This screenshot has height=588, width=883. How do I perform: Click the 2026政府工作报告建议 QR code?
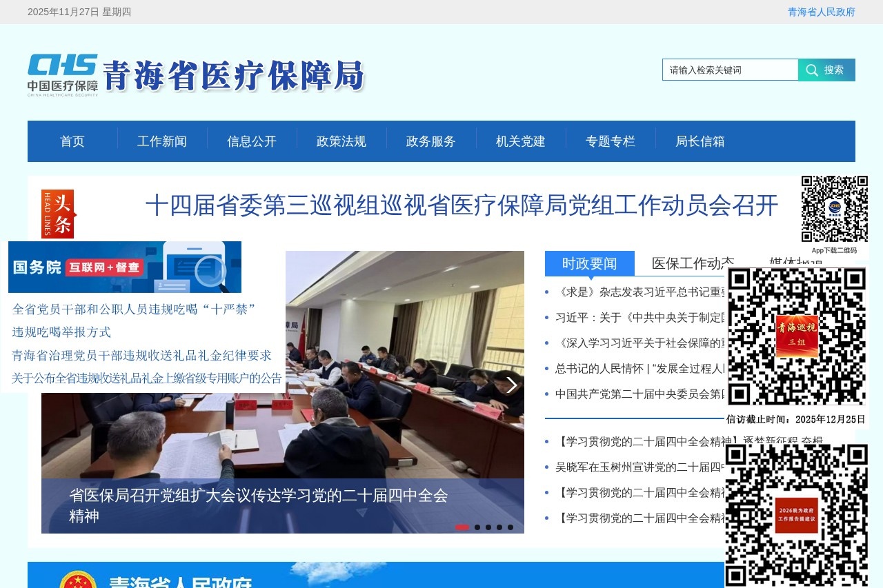(x=797, y=514)
